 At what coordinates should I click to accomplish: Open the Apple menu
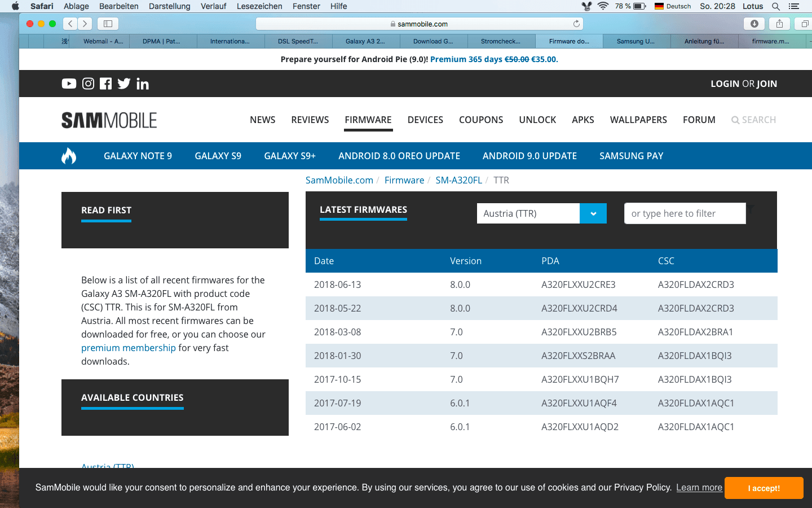15,6
